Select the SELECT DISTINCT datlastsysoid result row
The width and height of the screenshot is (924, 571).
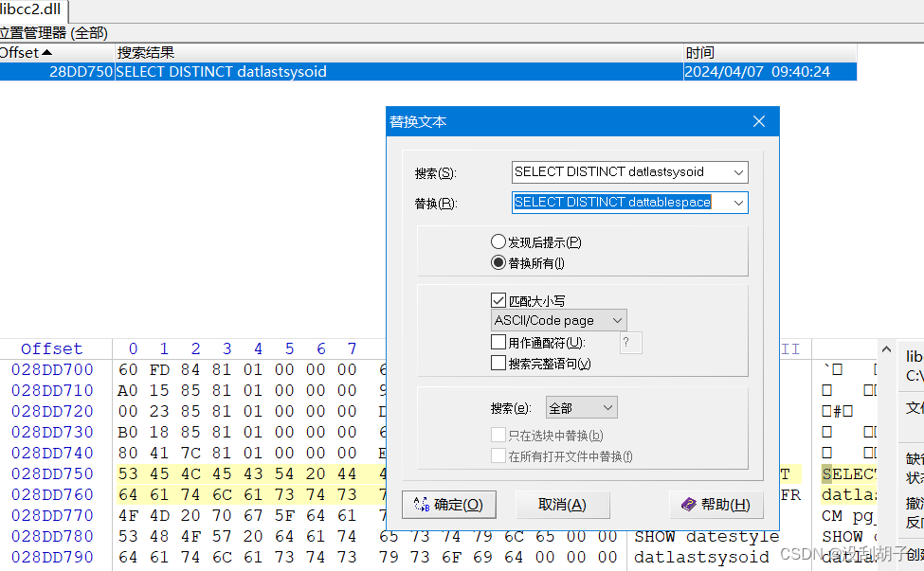[x=237, y=71]
